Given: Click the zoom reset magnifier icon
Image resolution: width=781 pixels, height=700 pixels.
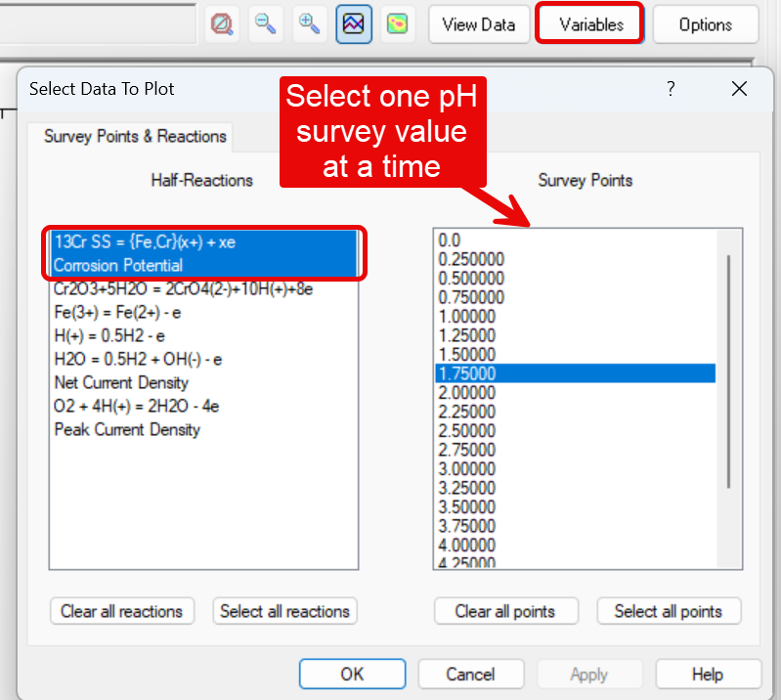Looking at the screenshot, I should click(222, 23).
